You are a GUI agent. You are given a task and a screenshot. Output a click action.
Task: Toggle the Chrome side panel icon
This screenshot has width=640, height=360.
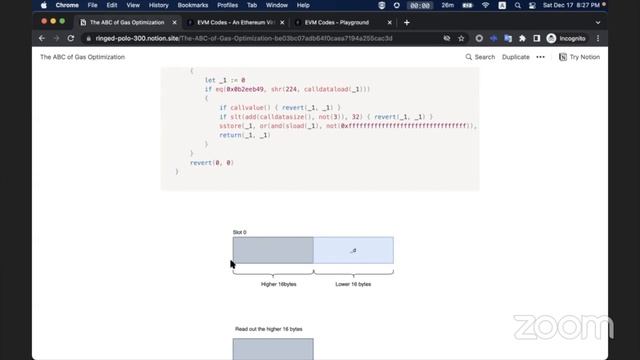click(536, 38)
